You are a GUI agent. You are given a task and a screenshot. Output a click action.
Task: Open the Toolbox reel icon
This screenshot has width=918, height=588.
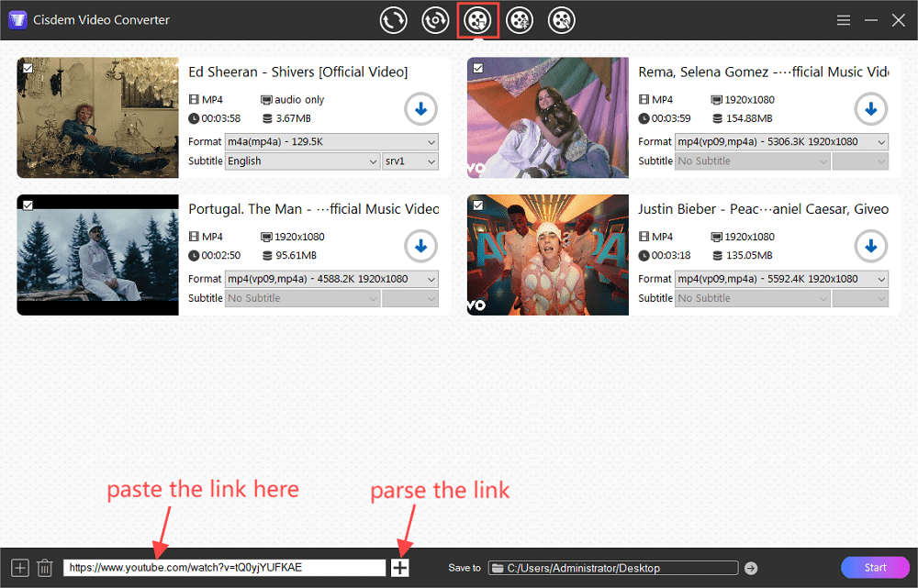pyautogui.click(x=561, y=19)
